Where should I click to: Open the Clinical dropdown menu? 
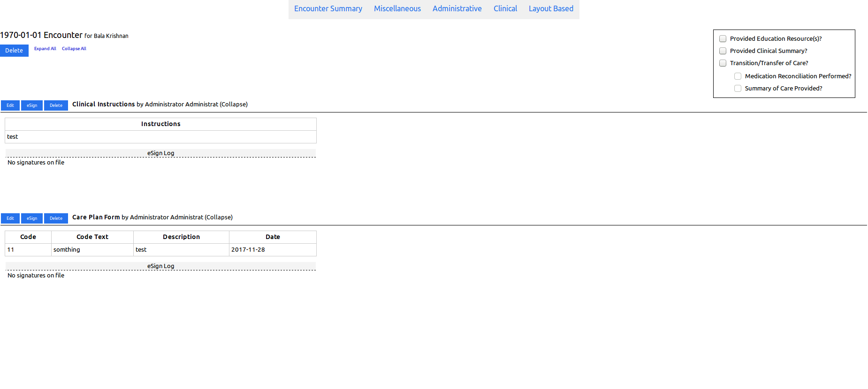click(x=505, y=9)
